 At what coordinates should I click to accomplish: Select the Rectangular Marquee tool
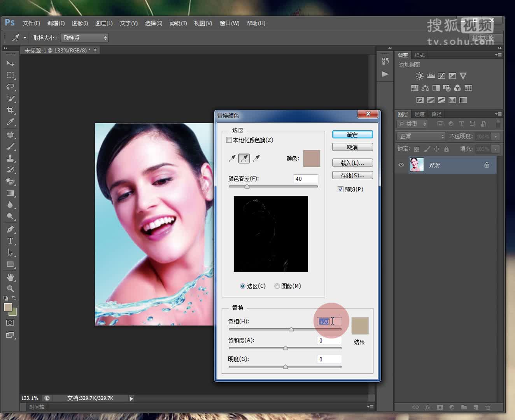(x=10, y=75)
